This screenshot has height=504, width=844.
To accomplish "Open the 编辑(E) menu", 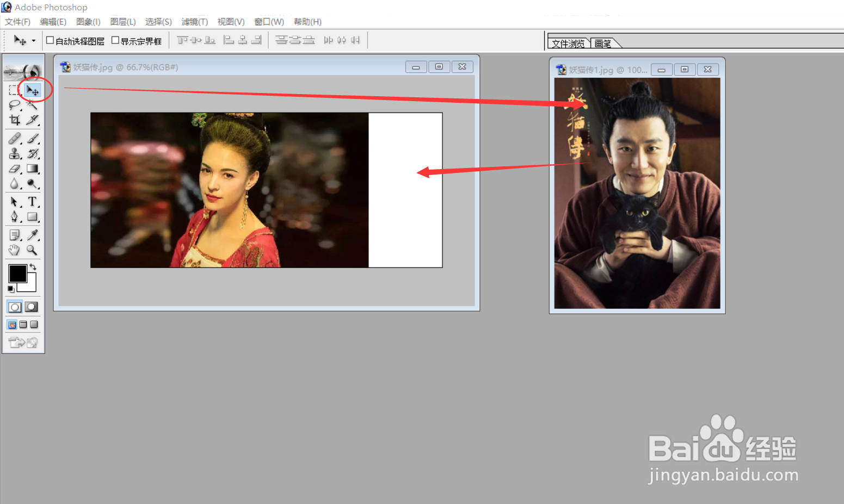I will point(53,22).
